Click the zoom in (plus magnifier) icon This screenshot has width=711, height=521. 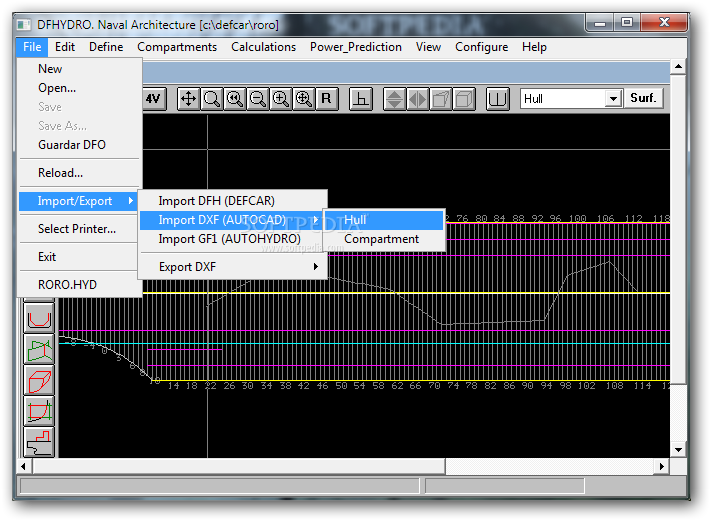click(x=281, y=98)
